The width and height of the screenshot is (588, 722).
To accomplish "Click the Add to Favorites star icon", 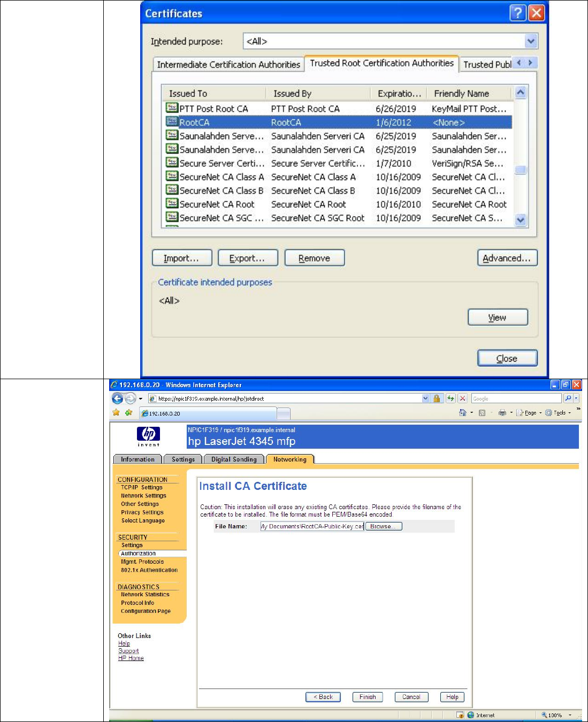I will point(128,413).
